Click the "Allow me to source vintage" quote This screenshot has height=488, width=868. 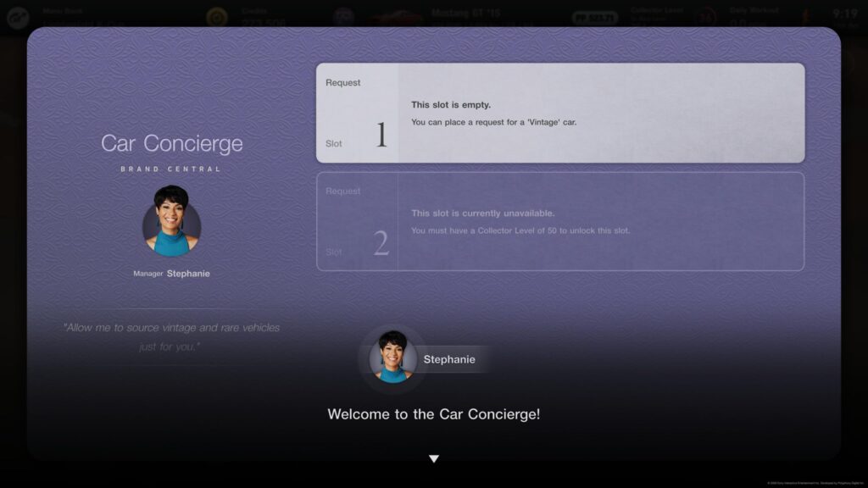tap(171, 337)
